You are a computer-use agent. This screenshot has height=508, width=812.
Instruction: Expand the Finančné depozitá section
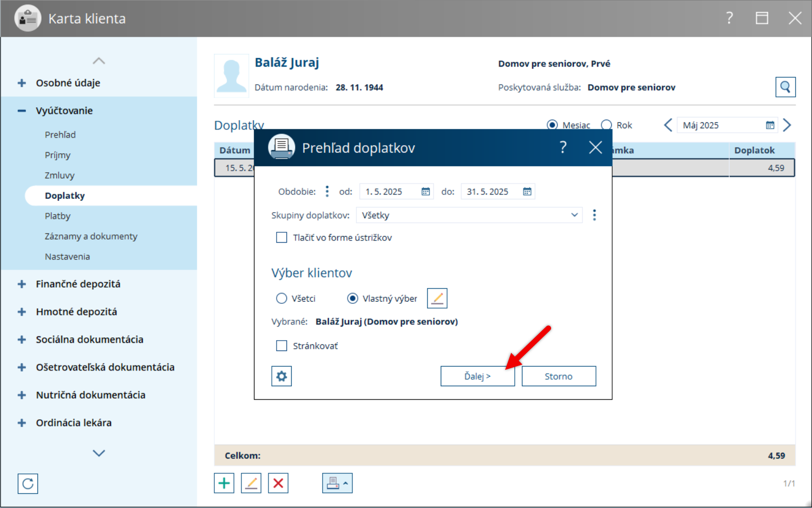click(x=22, y=284)
